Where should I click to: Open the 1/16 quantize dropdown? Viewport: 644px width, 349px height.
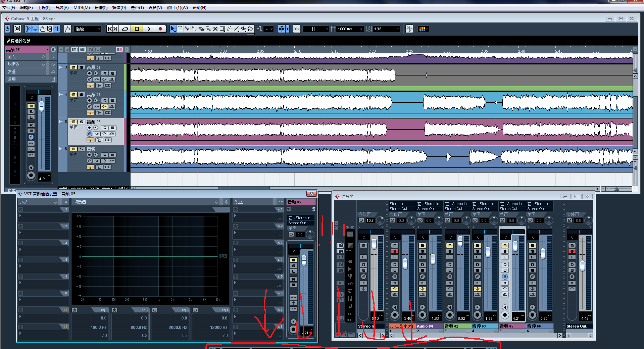(387, 29)
